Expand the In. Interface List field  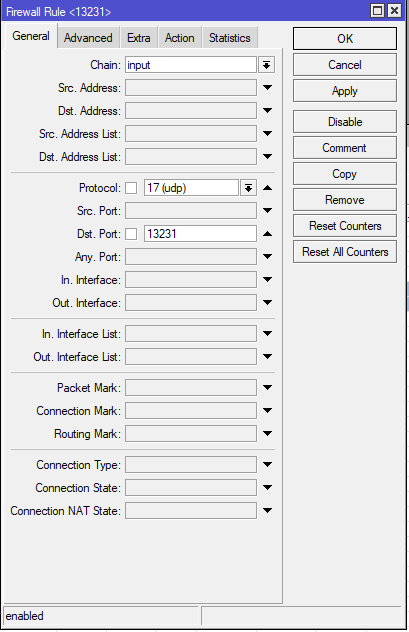268,333
